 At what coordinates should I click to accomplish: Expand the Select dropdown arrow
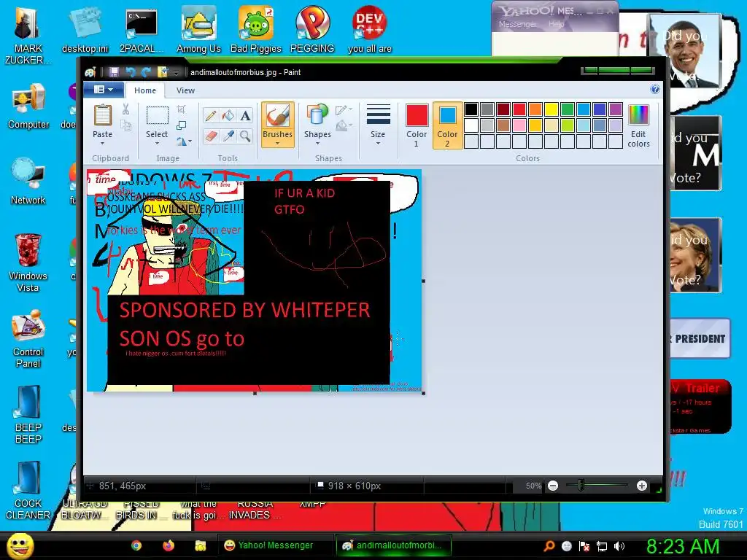[x=157, y=143]
